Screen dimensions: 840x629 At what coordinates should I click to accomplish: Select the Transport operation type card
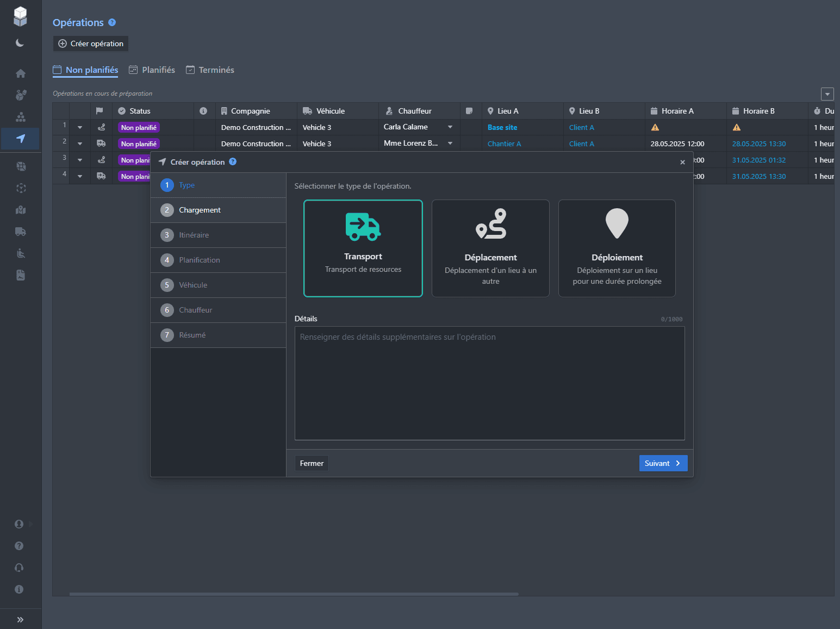tap(363, 248)
